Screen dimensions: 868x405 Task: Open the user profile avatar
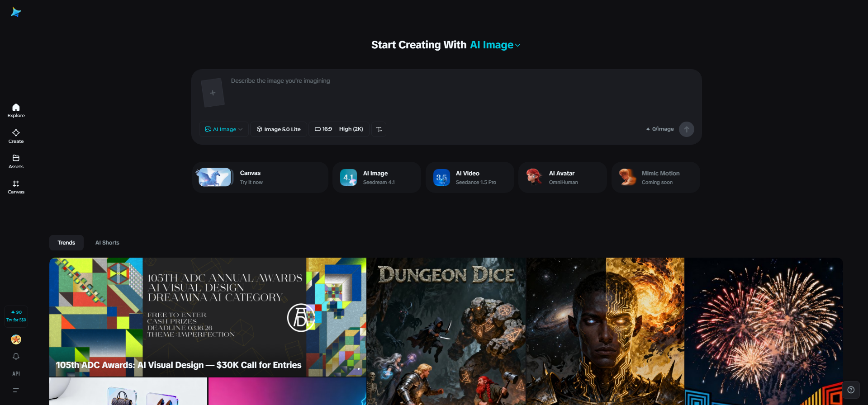(x=16, y=339)
